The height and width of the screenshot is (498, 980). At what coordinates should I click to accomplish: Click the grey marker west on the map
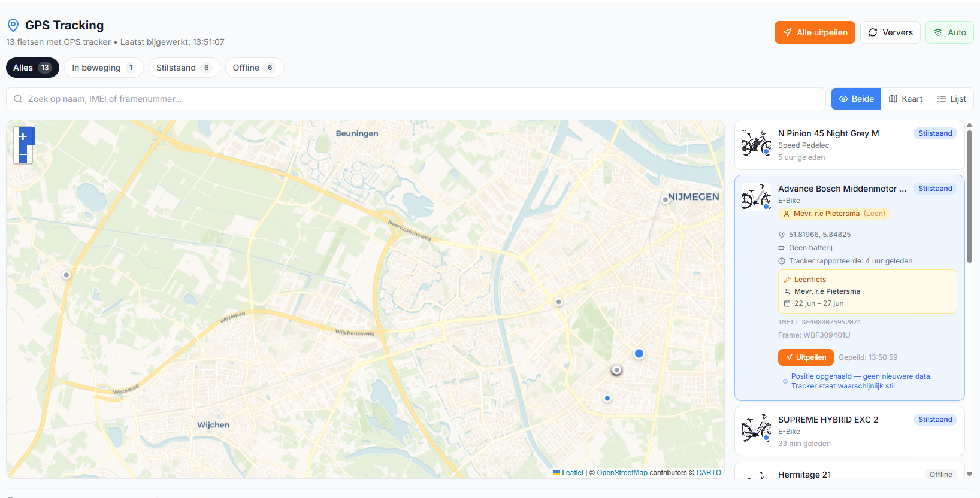[x=66, y=275]
